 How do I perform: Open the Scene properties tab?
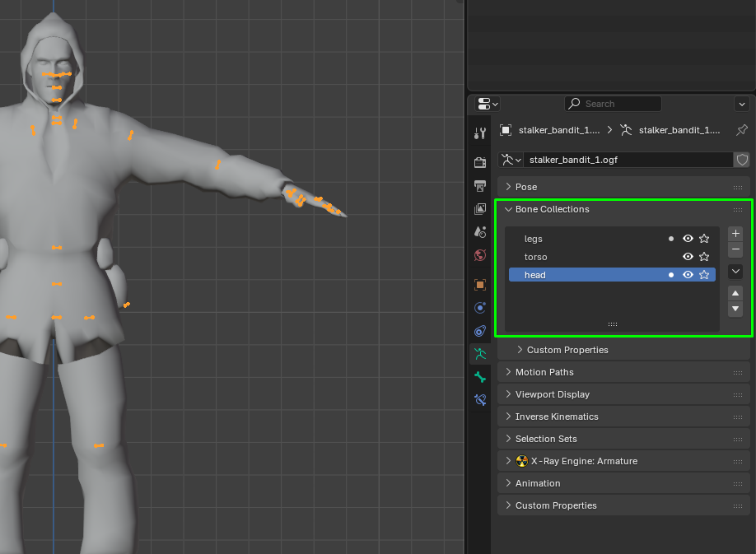click(x=480, y=232)
